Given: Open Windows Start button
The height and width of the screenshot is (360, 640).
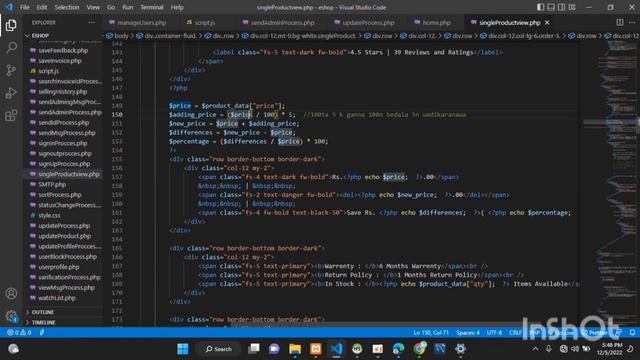Looking at the screenshot, I should tap(183, 349).
